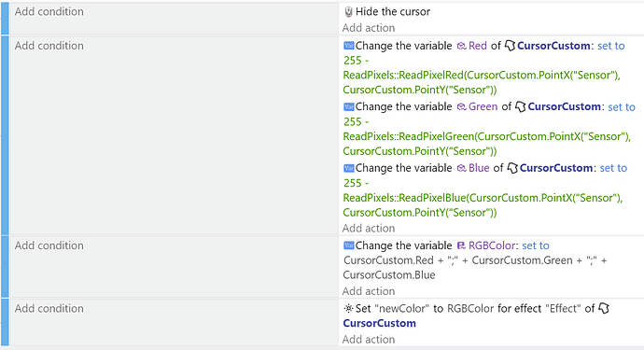This screenshot has height=350, width=644.
Task: Click the variable icon before the RGBColor change action
Action: 349,245
